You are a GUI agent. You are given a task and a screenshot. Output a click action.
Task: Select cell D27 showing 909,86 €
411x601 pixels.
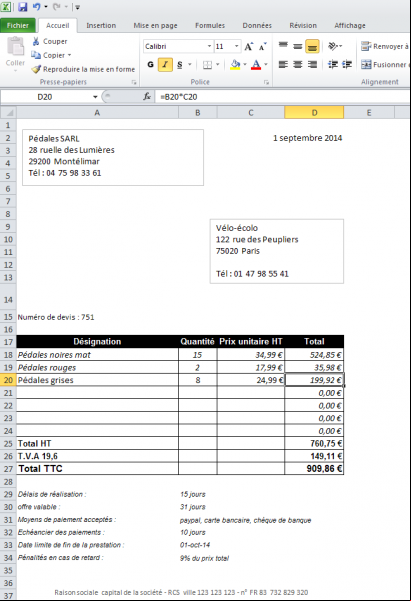(314, 468)
